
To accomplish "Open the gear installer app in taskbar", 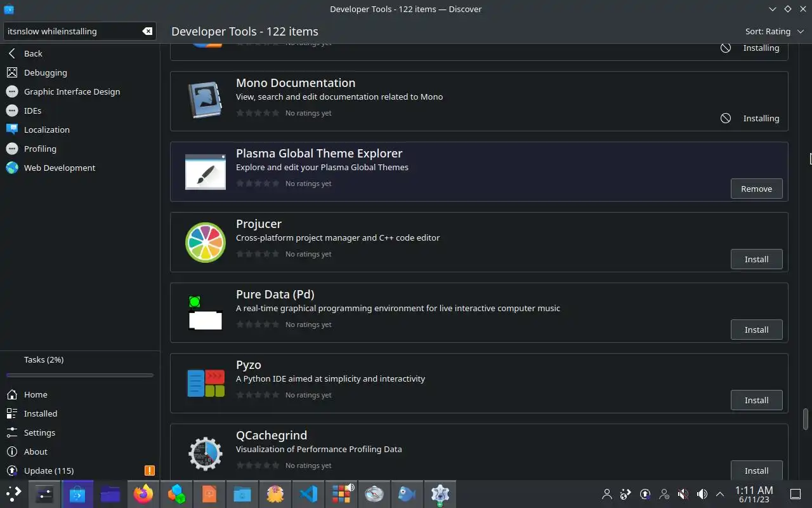I will click(x=440, y=493).
